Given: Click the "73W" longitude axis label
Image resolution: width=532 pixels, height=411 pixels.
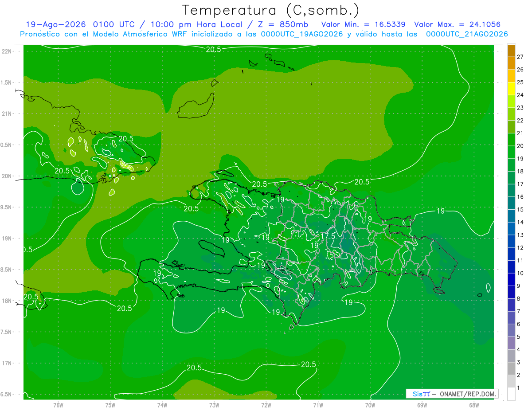Looking at the screenshot, I should click(x=214, y=405).
